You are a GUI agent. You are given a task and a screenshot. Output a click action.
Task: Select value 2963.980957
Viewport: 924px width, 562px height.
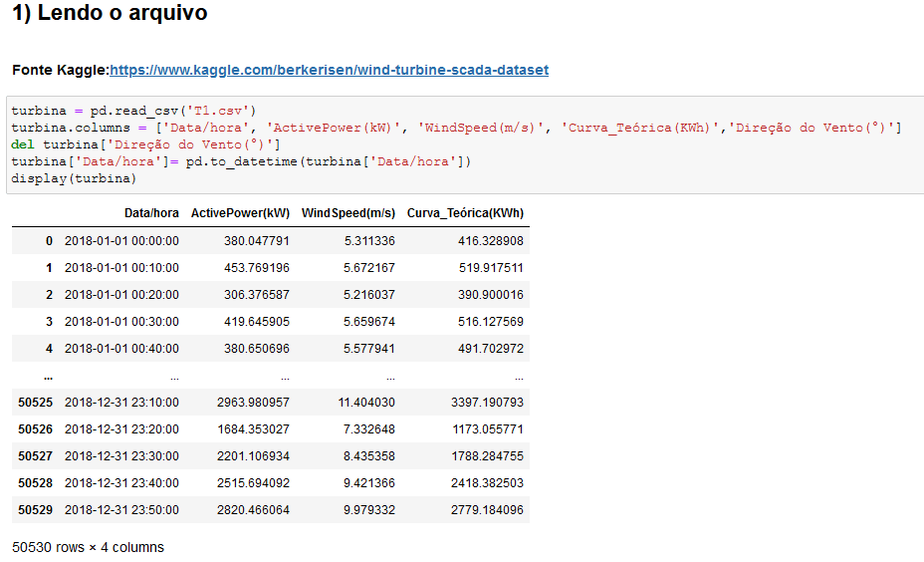(253, 403)
